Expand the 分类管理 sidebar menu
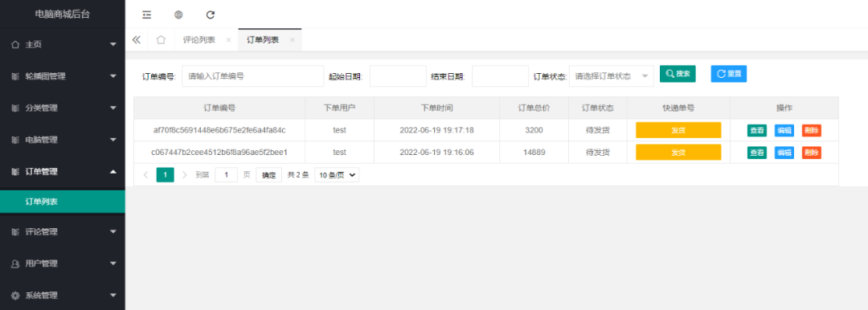 pyautogui.click(x=63, y=108)
